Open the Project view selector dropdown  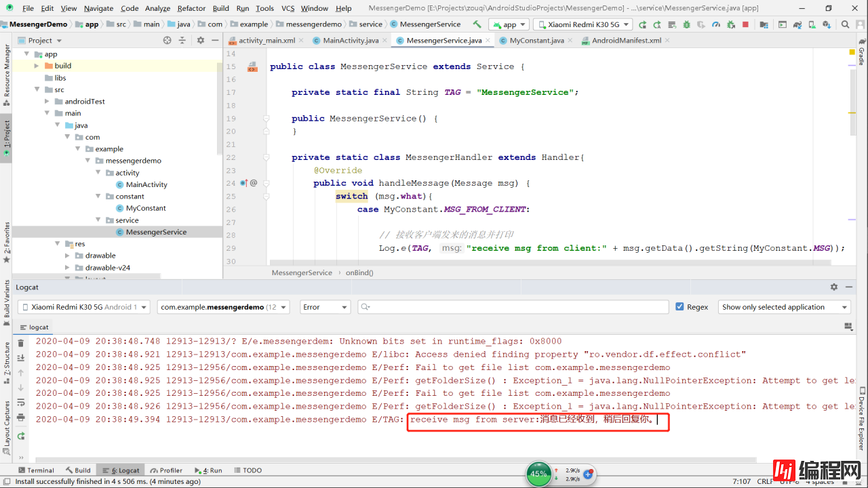(40, 40)
